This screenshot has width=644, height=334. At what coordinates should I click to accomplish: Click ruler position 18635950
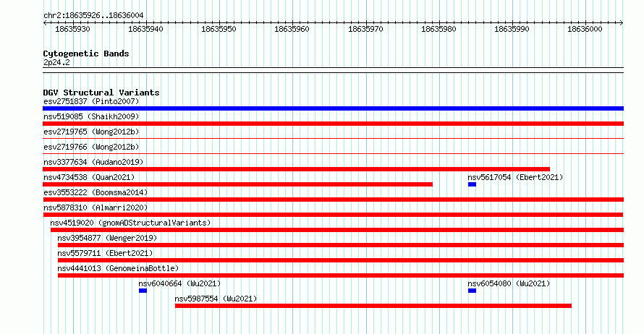coord(219,29)
